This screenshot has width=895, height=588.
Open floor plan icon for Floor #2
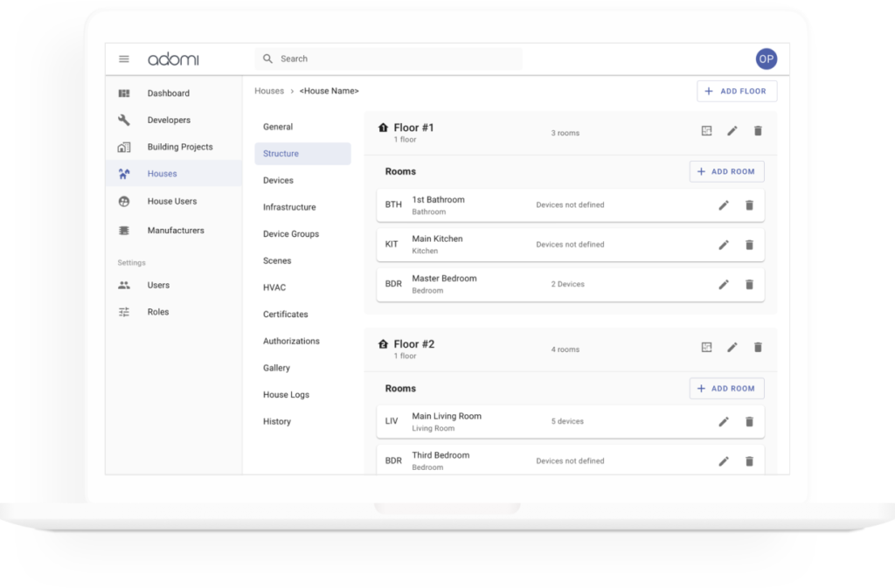coord(706,347)
